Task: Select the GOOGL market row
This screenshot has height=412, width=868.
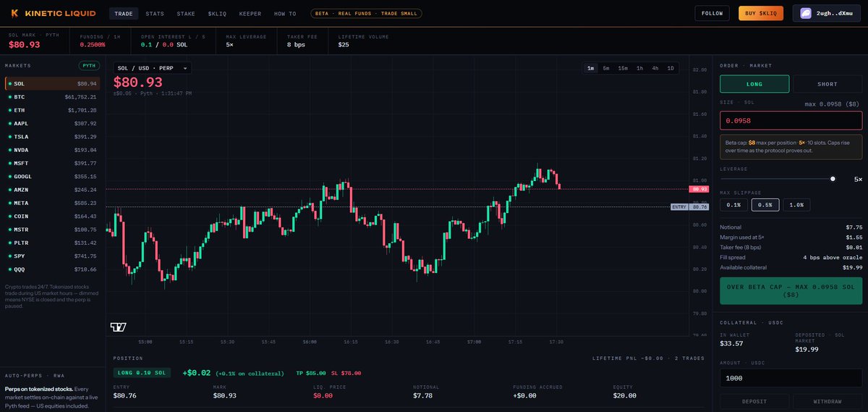Action: 52,176
